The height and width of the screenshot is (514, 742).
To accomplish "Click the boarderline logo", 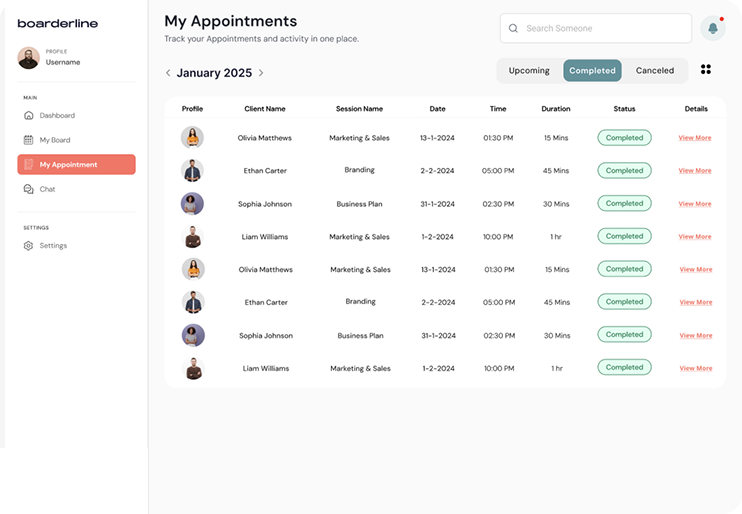I will [58, 23].
